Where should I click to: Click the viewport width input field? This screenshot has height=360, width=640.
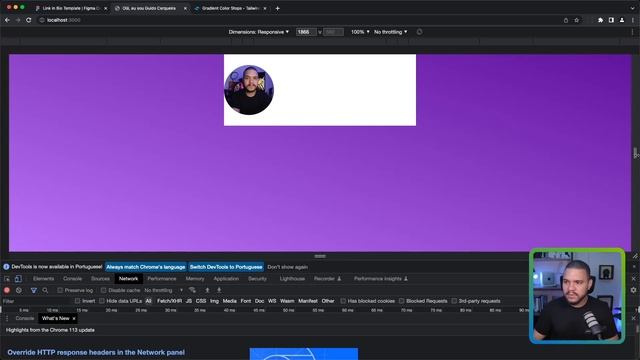(306, 32)
